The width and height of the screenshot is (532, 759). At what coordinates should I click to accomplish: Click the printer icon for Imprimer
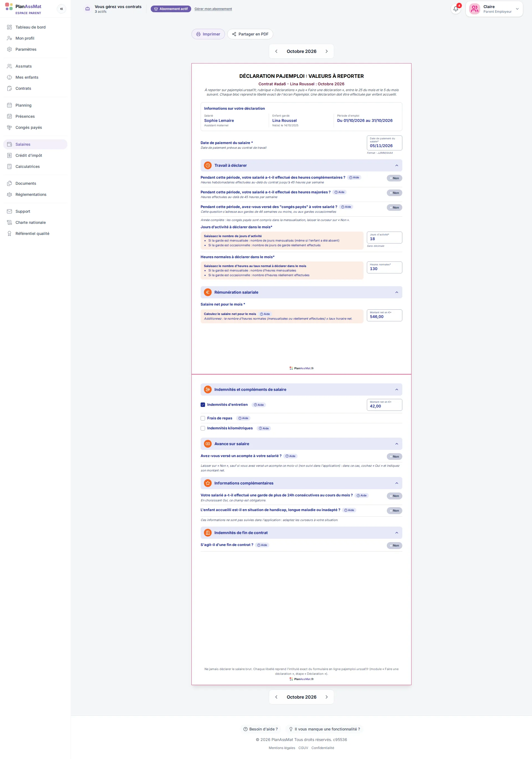point(198,34)
